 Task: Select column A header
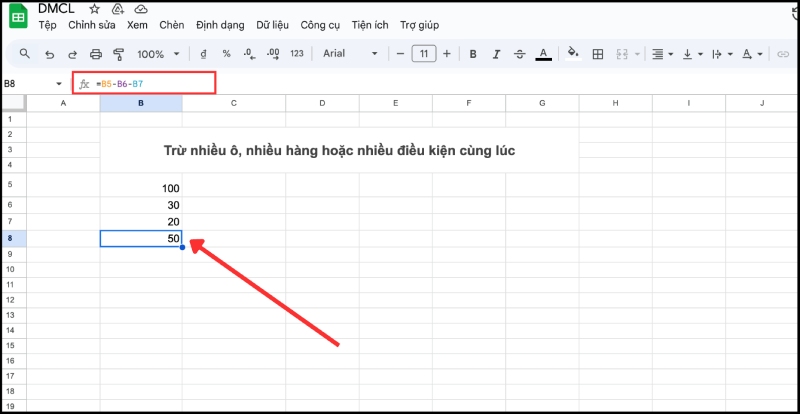tap(63, 103)
